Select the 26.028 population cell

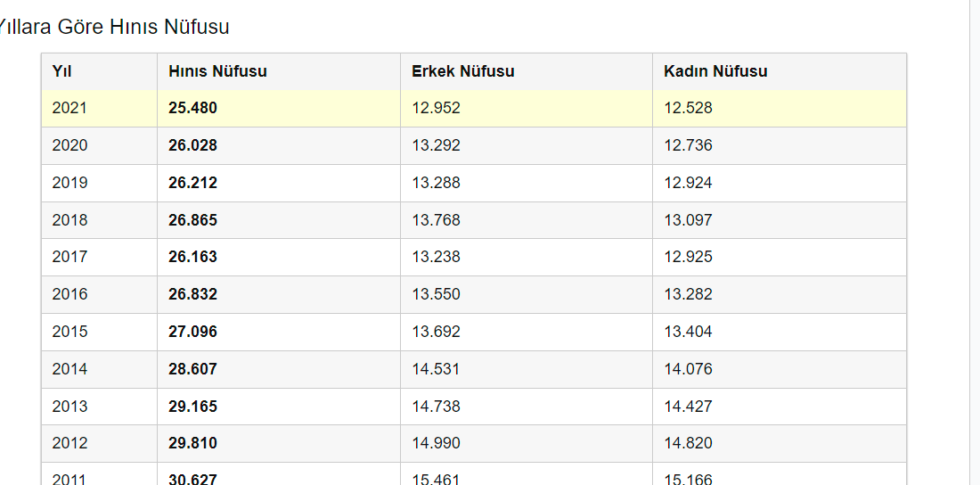tap(192, 145)
